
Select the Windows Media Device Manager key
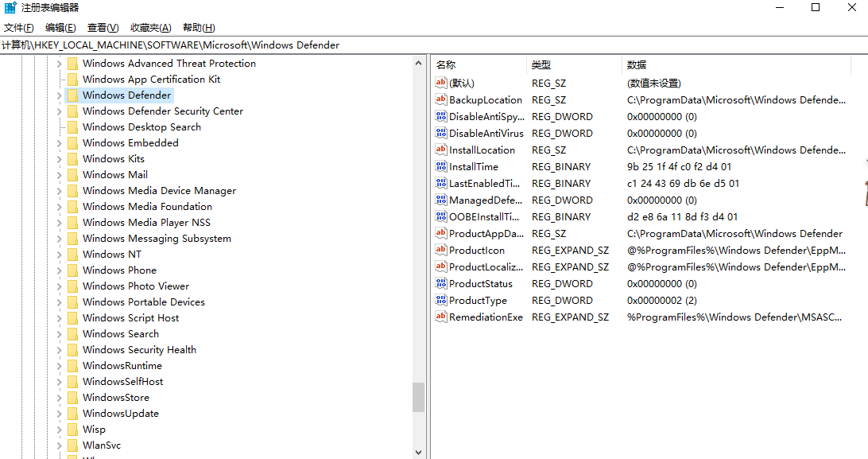160,191
